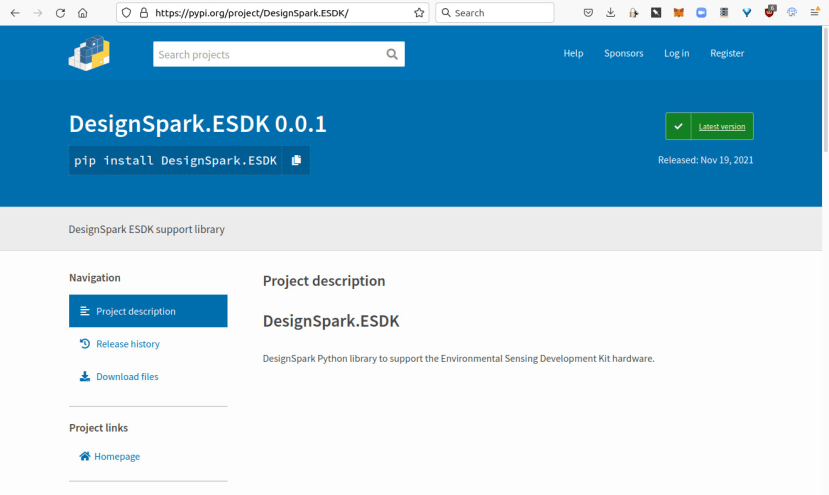Open the server stack extension icon
The width and height of the screenshot is (829, 495).
click(x=724, y=13)
